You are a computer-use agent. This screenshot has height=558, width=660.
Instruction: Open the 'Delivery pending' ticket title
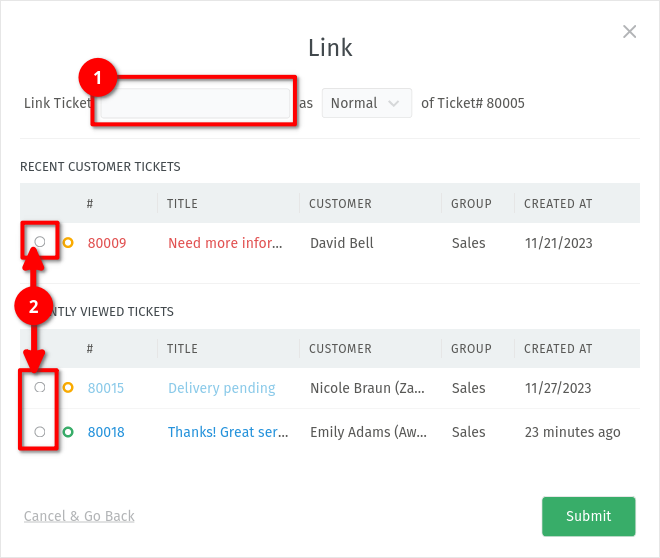click(x=221, y=388)
